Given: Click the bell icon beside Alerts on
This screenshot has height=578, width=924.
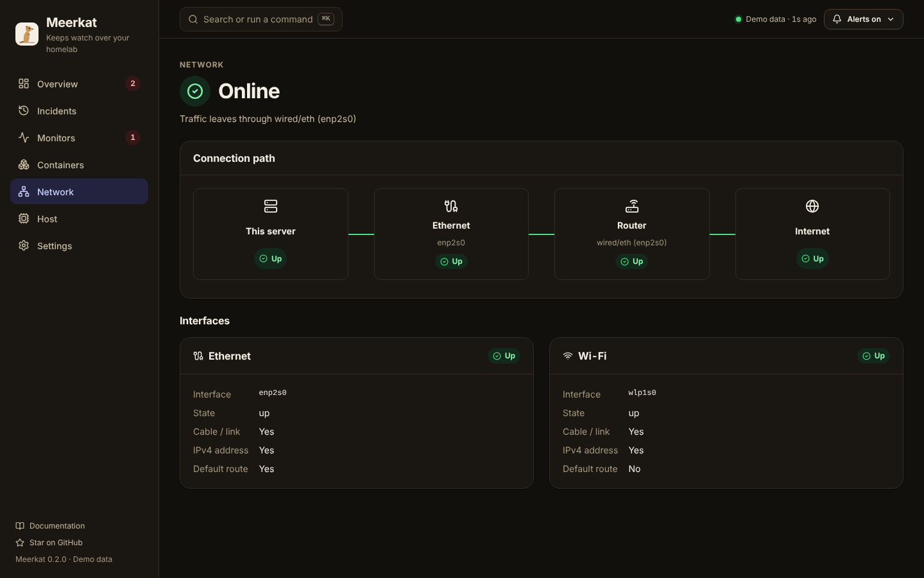Looking at the screenshot, I should click(837, 19).
